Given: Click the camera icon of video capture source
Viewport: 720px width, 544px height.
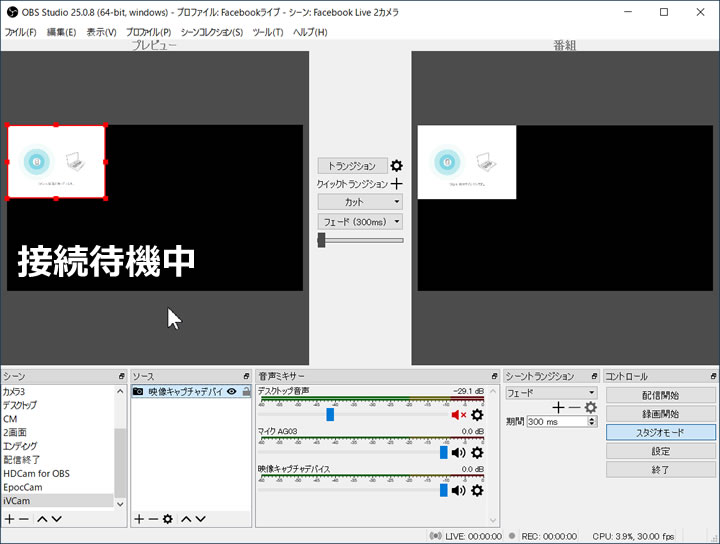Looking at the screenshot, I should pyautogui.click(x=138, y=392).
